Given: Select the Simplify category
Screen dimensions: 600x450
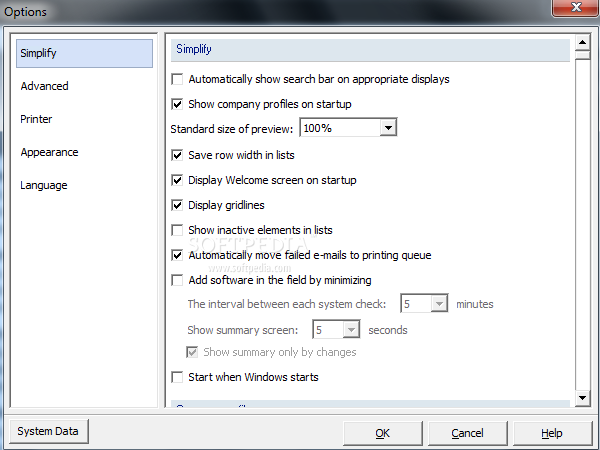Looking at the screenshot, I should click(x=84, y=53).
